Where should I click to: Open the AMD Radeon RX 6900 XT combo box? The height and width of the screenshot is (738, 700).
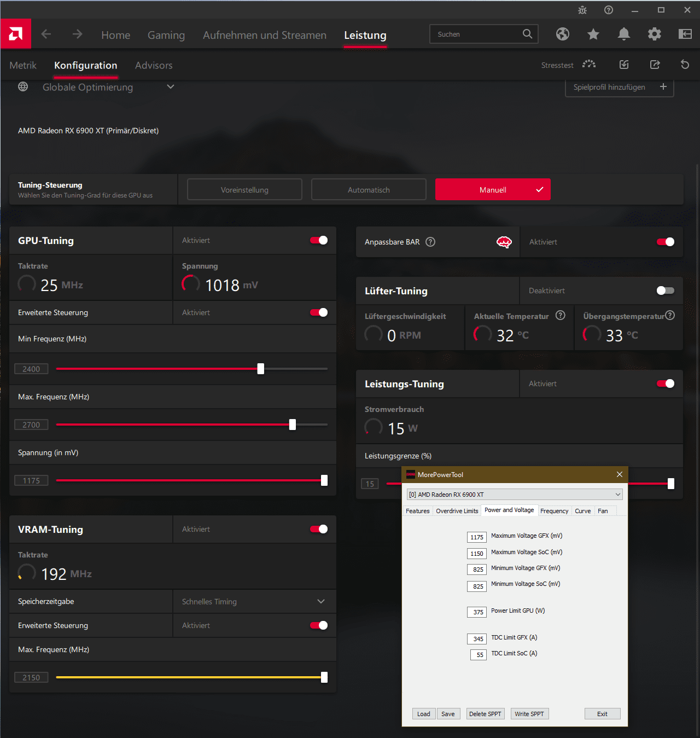click(x=515, y=494)
